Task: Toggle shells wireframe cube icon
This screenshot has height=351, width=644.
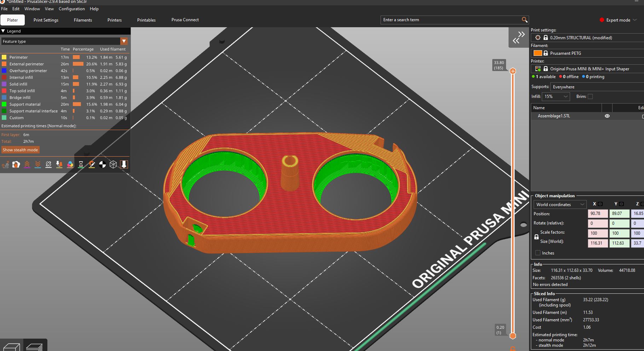Action: coord(113,164)
